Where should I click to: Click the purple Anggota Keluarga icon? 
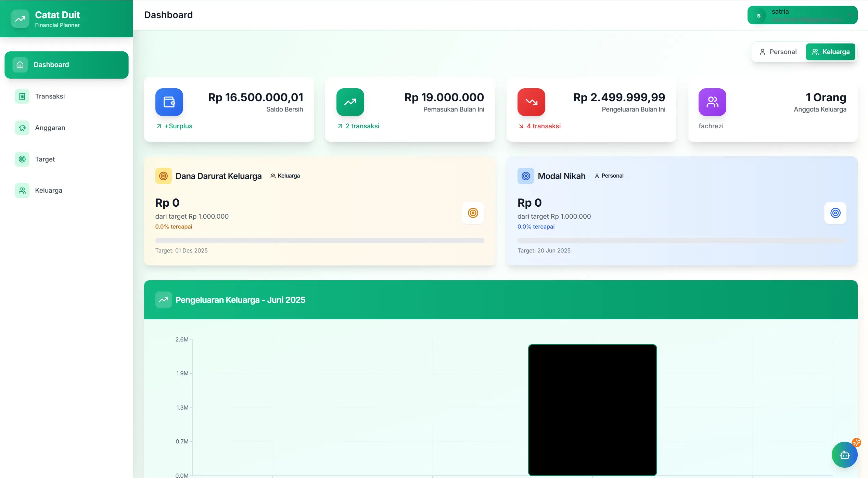[x=712, y=102]
